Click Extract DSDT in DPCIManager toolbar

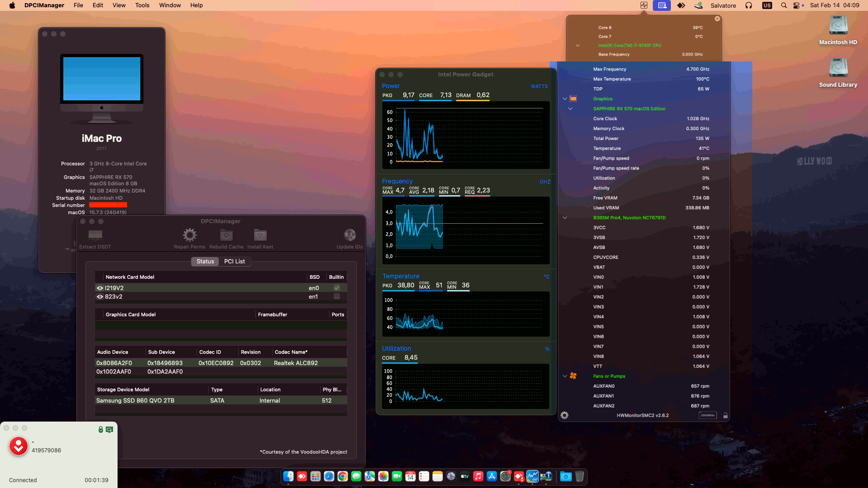[x=95, y=239]
